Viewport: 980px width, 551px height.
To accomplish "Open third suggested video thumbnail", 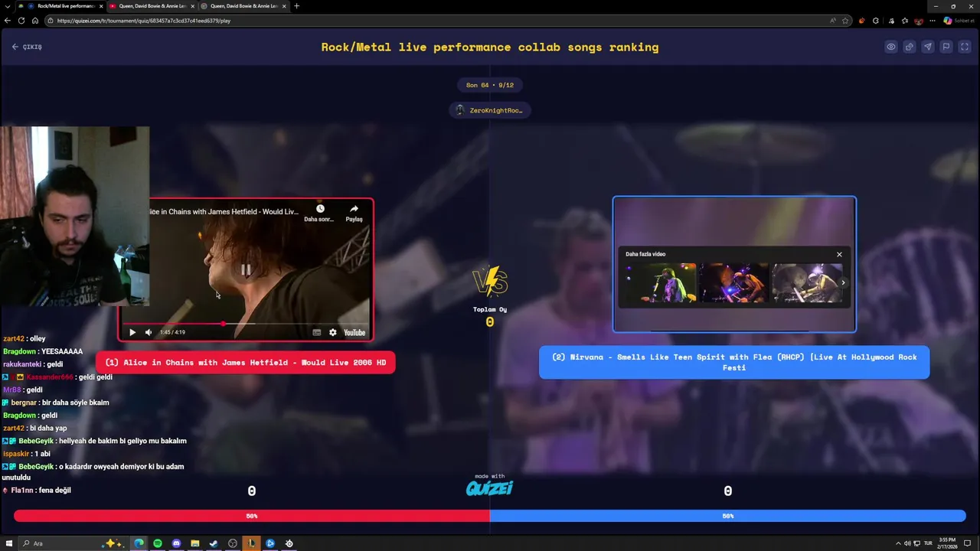I will pos(805,282).
